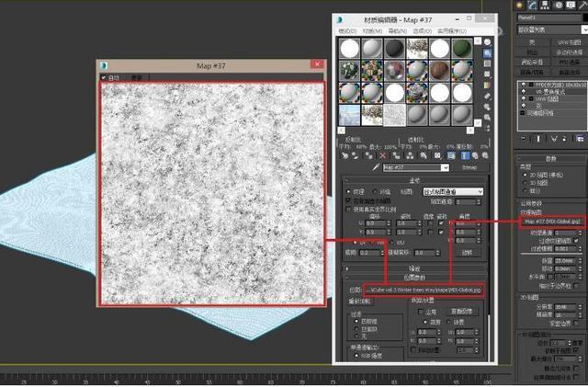Screen dimensions: 588x387
Task: Toggle sample Background checker icon
Action: (487, 63)
